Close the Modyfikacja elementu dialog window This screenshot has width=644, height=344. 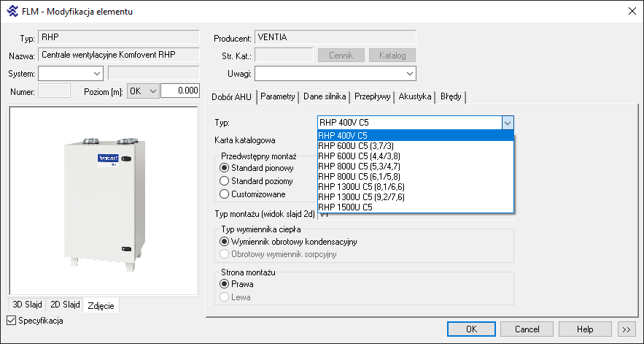[631, 11]
